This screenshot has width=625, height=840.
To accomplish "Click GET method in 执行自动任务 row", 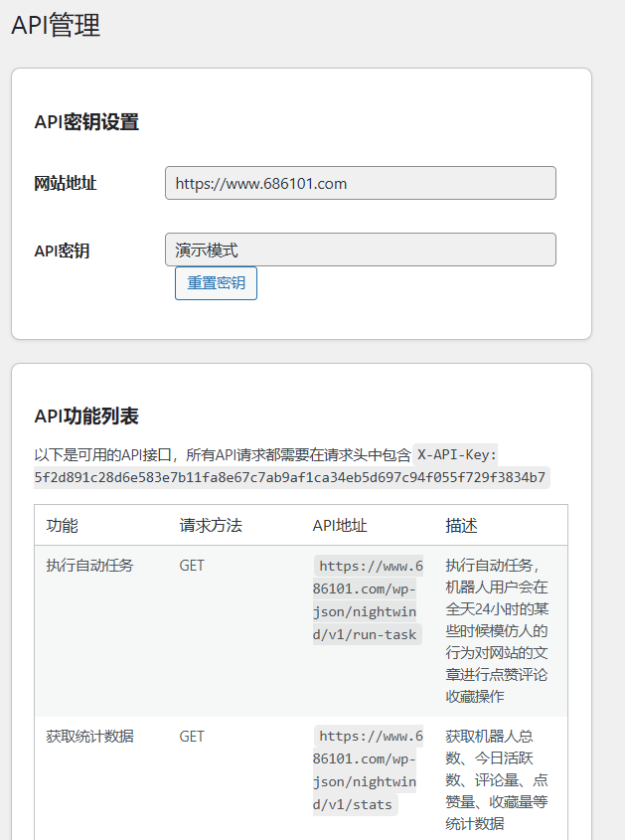I will pos(192,566).
